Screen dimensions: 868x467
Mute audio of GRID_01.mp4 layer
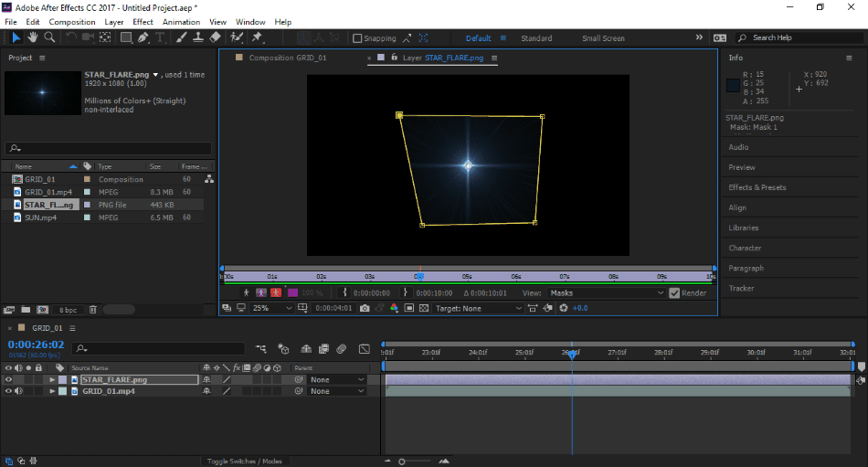pos(19,391)
